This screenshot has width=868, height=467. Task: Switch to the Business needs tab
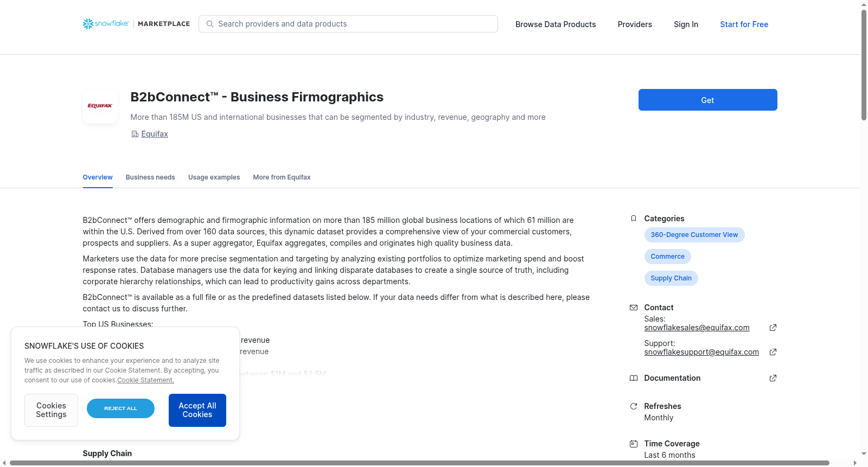click(150, 177)
